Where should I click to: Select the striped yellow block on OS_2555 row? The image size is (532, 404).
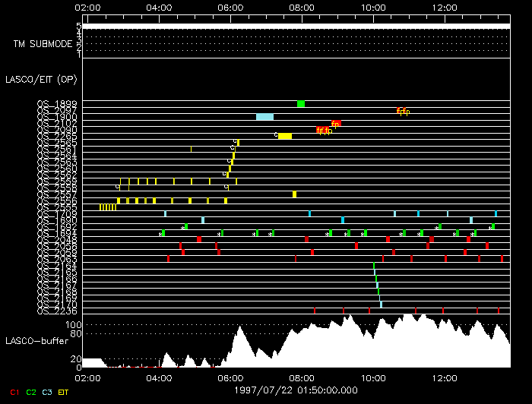tap(107, 207)
